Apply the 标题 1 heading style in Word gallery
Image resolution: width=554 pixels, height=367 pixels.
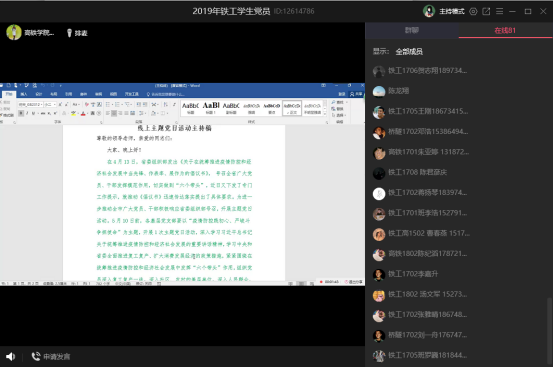[211, 108]
